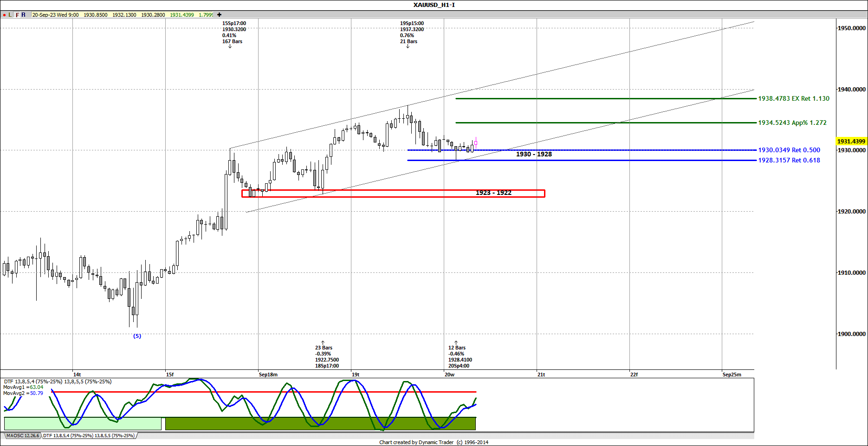
Task: Click the plus icon on the quote bar
Action: pyautogui.click(x=218, y=14)
